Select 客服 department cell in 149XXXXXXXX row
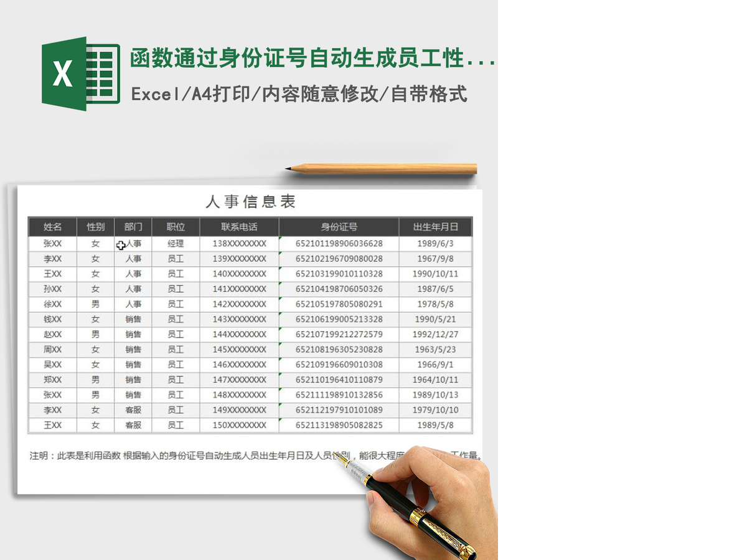The height and width of the screenshot is (560, 747). pyautogui.click(x=133, y=410)
